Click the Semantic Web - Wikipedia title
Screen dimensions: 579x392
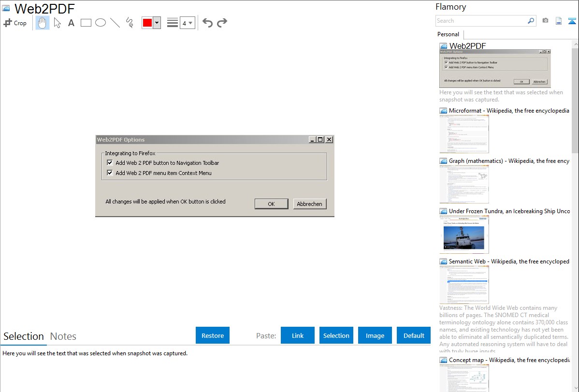pos(509,261)
